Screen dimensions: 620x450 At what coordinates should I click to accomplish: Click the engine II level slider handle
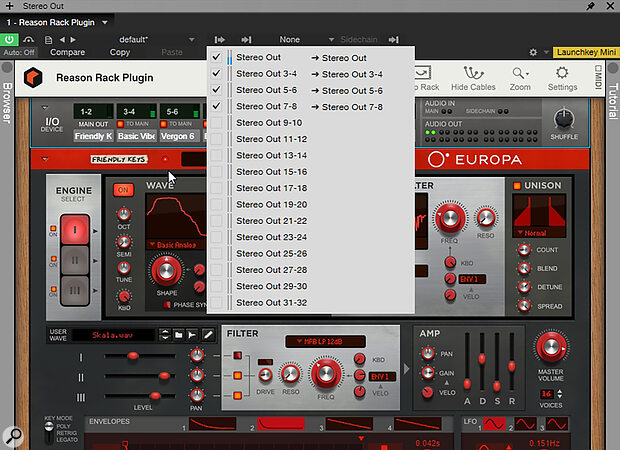point(164,376)
